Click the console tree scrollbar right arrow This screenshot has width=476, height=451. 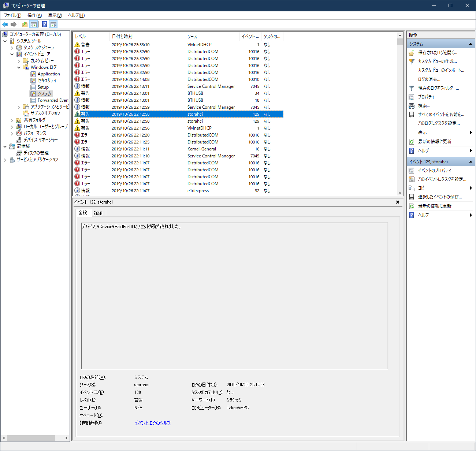66,438
